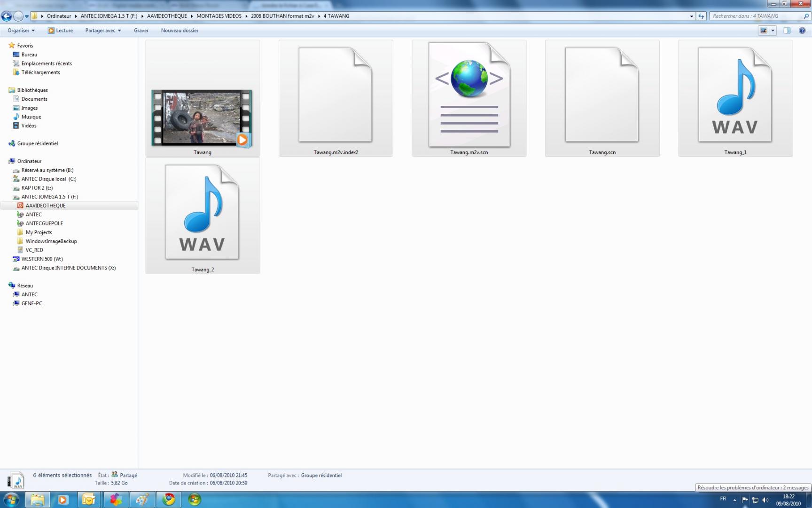
Task: Select 'Ordinateur' in the address bar breadcrumb
Action: pos(59,16)
